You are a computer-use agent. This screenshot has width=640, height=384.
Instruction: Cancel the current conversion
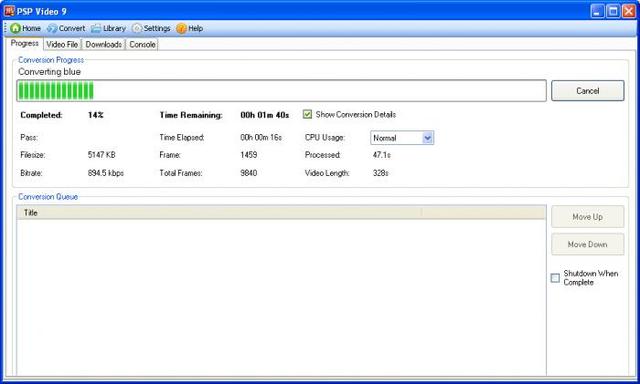click(588, 91)
